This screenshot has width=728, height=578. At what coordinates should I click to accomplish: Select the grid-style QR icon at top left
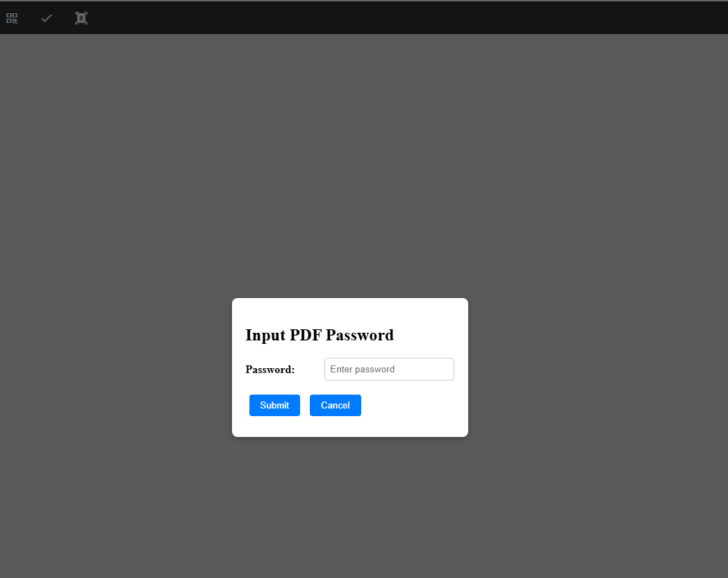tap(12, 18)
